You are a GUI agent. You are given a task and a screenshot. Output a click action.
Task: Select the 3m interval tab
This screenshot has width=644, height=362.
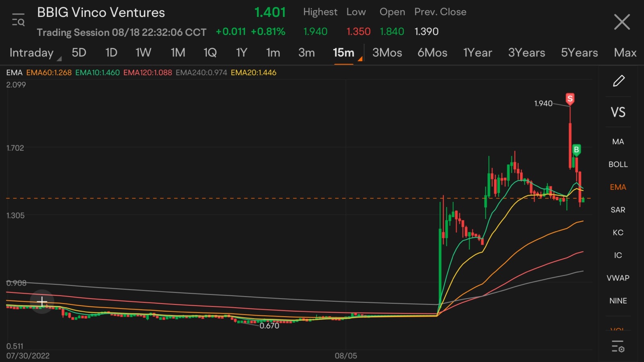(306, 53)
